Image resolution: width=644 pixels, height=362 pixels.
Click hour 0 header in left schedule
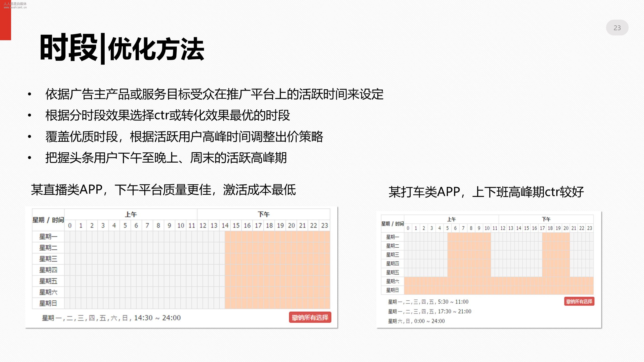[x=70, y=225]
